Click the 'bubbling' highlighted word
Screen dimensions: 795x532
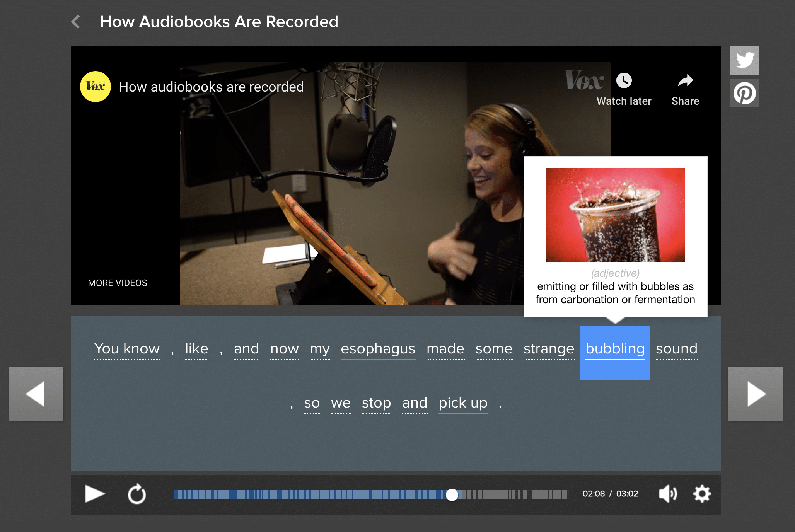click(614, 348)
